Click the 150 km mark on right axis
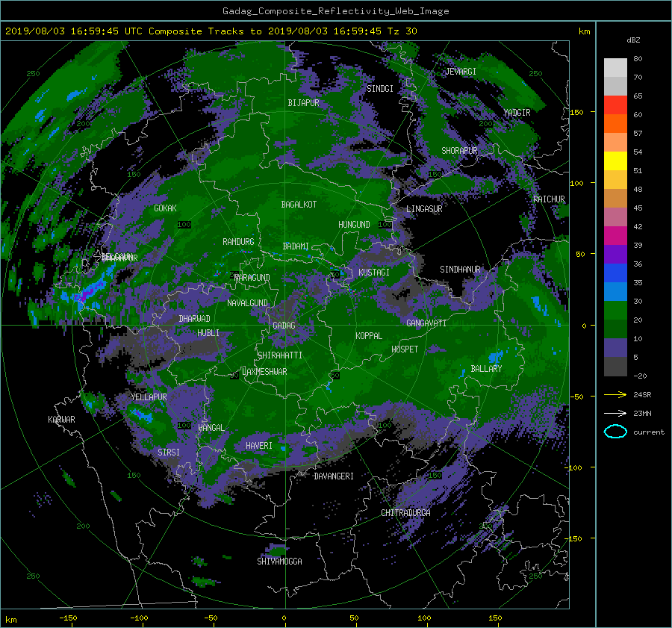This screenshot has height=628, width=672. [x=576, y=112]
